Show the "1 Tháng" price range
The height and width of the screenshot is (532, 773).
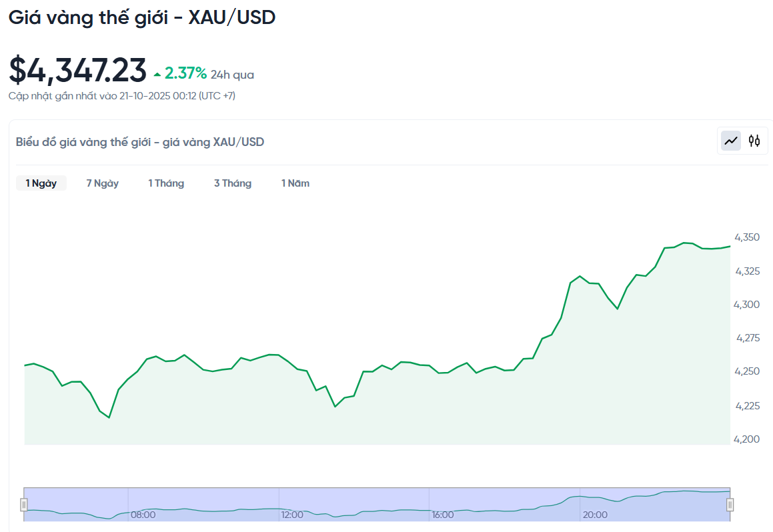tap(166, 183)
